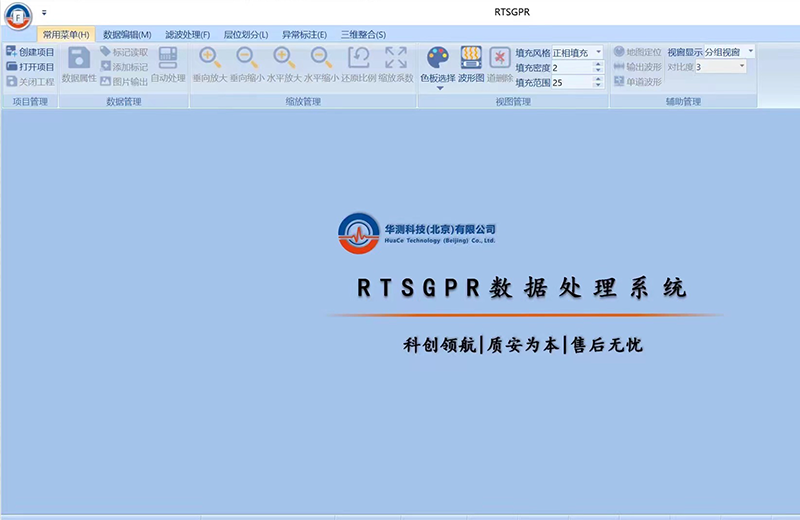Expand the 视窗显示 window display dropdown

pos(750,51)
